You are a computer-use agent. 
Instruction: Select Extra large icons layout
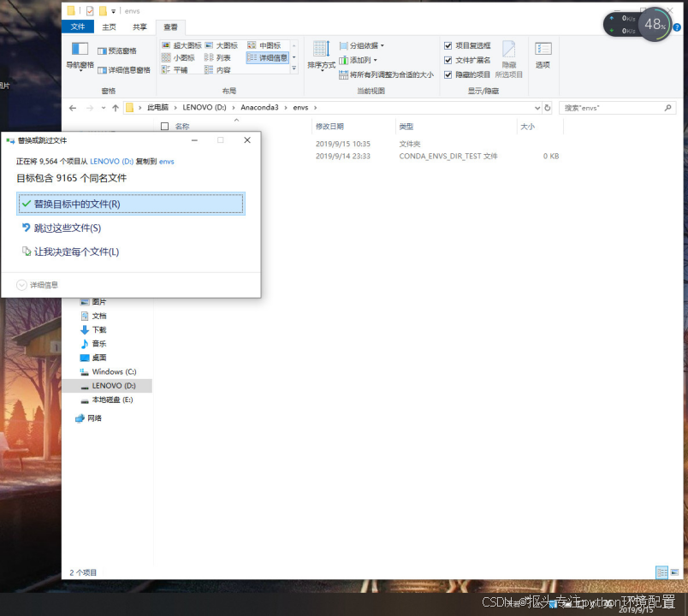tap(181, 45)
